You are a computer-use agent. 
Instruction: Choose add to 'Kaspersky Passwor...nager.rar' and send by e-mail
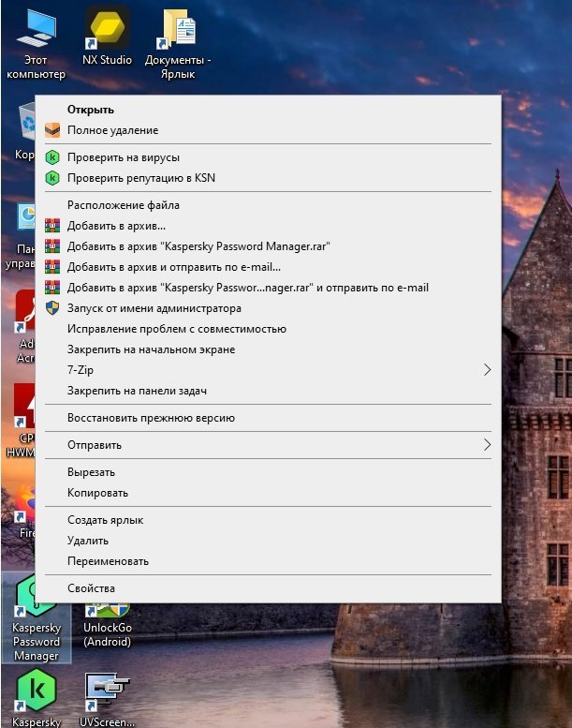click(x=268, y=288)
